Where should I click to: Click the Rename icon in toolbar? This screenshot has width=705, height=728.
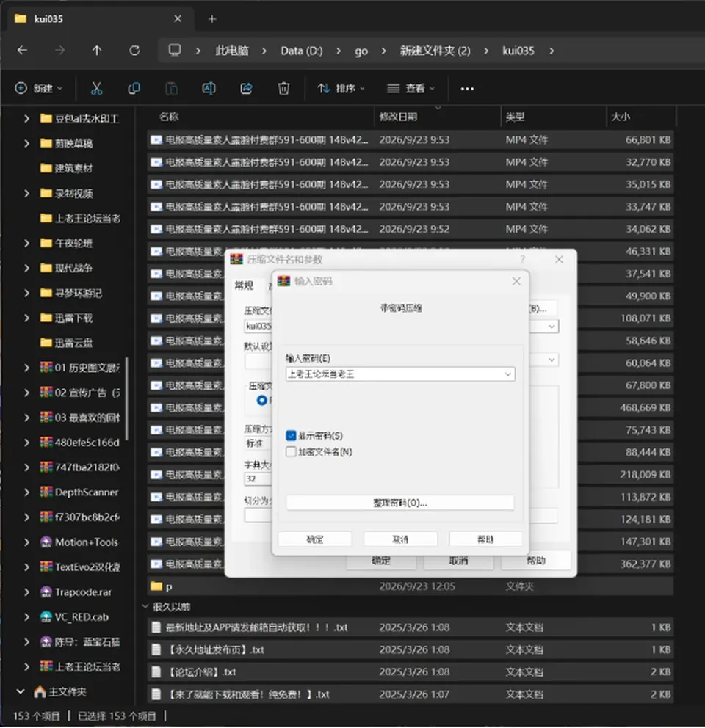coord(209,88)
